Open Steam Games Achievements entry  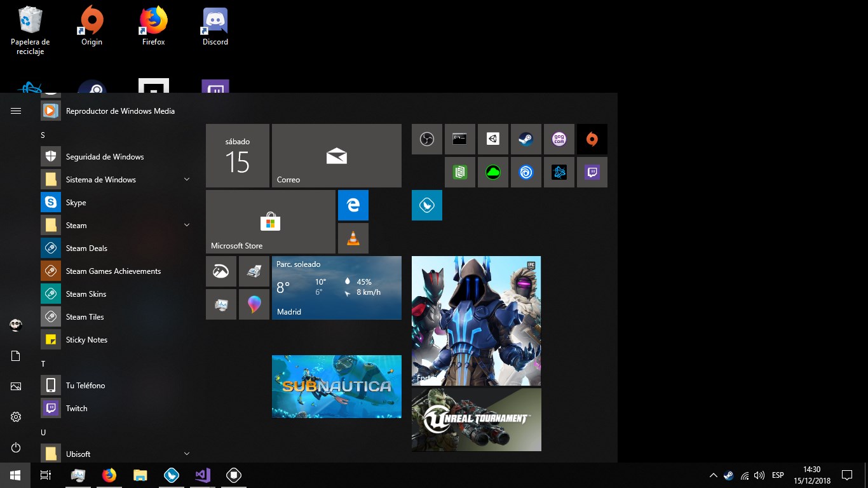(x=116, y=271)
